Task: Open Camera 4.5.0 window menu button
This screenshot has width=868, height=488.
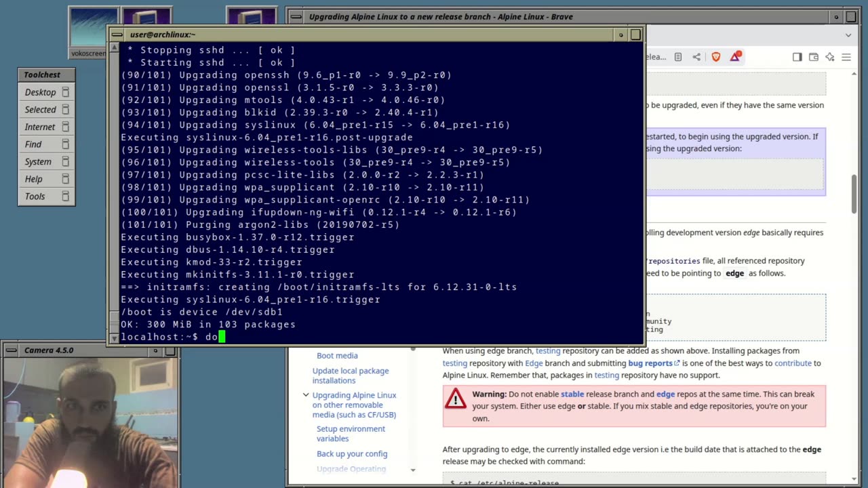Action: coord(12,350)
